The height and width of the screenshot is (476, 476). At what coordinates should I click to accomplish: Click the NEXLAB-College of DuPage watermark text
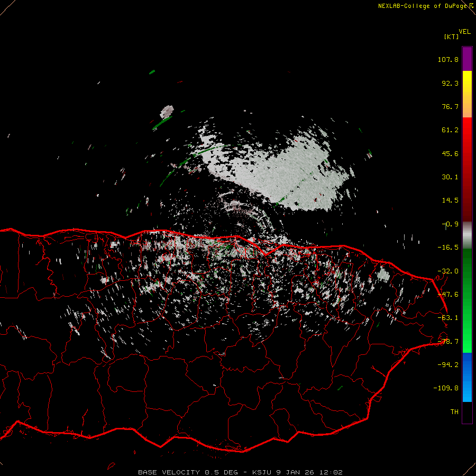[x=422, y=6]
